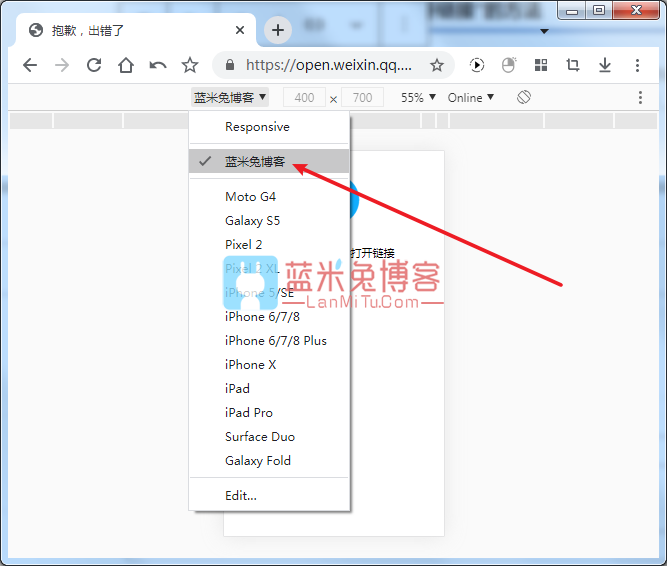
Task: Bookmark page using star inside address bar
Action: point(437,65)
